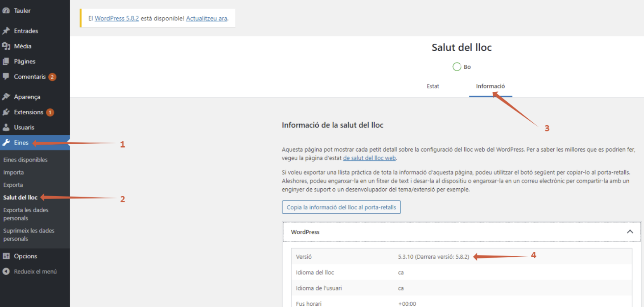Open Eines disponibles submenu entry
This screenshot has width=644, height=307.
25,160
